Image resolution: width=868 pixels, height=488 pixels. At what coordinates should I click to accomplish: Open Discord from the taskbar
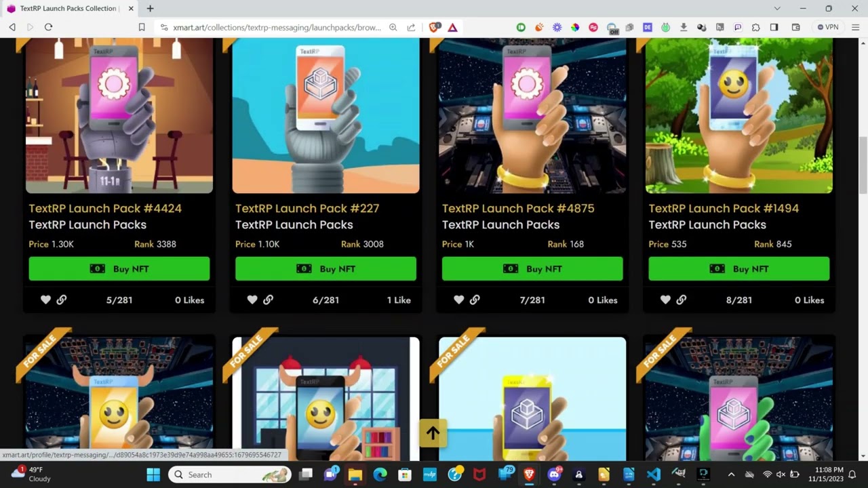pyautogui.click(x=555, y=474)
